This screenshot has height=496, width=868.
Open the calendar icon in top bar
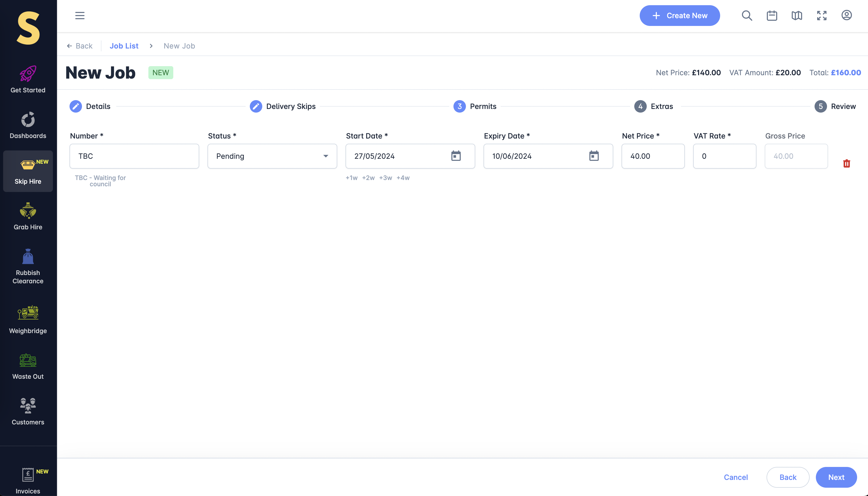[771, 16]
